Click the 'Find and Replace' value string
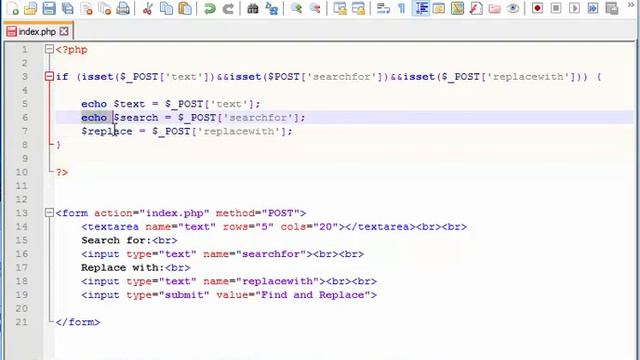640x360 pixels. [x=313, y=295]
